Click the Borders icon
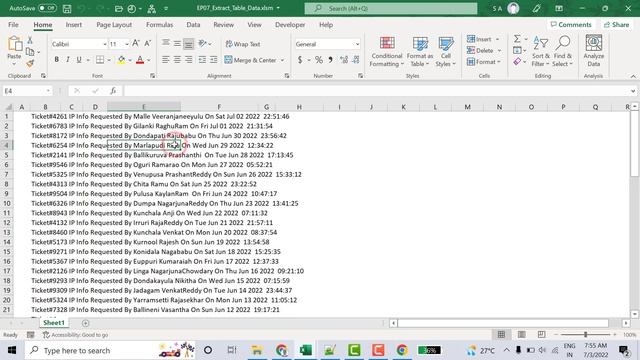The image size is (640, 360). pyautogui.click(x=100, y=60)
